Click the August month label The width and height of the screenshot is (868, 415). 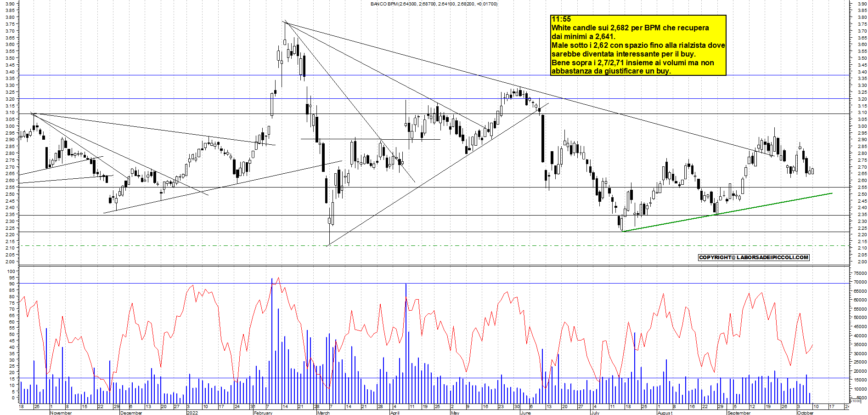pyautogui.click(x=665, y=413)
